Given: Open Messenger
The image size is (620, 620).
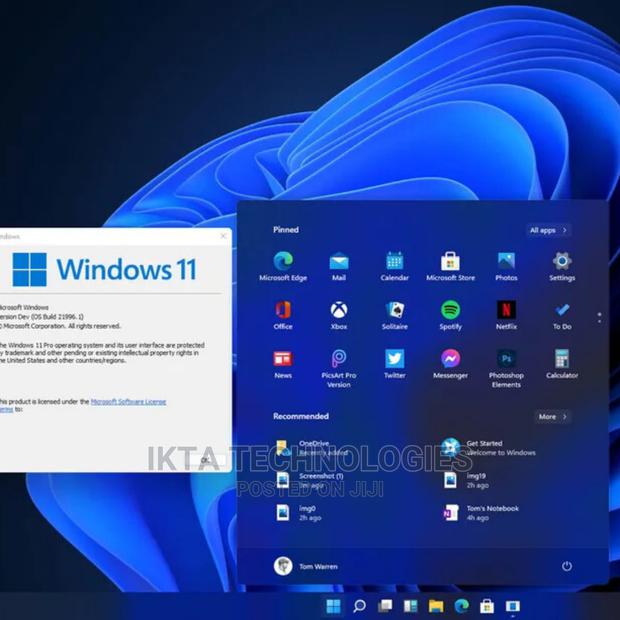Looking at the screenshot, I should (450, 364).
